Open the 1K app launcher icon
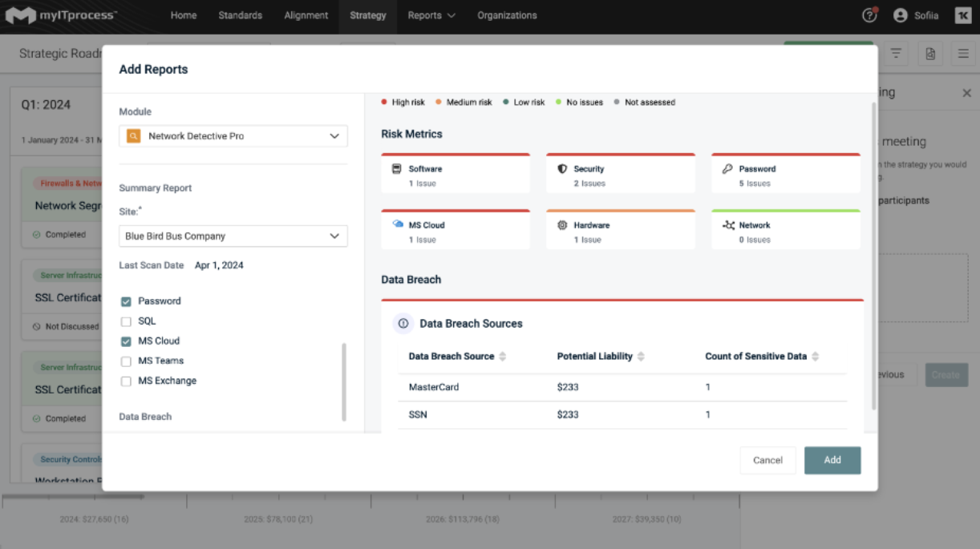This screenshot has height=549, width=980. point(962,15)
